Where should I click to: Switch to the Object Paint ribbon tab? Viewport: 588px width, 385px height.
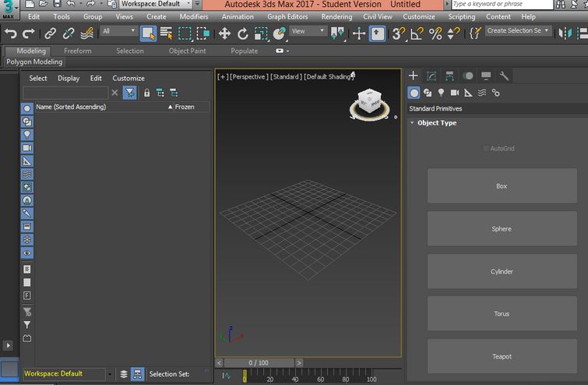[x=187, y=51]
